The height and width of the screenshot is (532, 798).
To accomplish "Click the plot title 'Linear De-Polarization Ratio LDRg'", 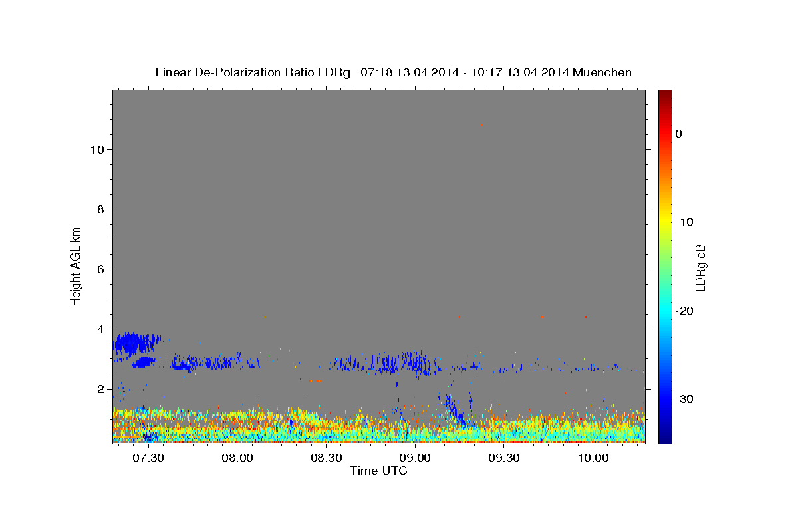I will click(253, 72).
